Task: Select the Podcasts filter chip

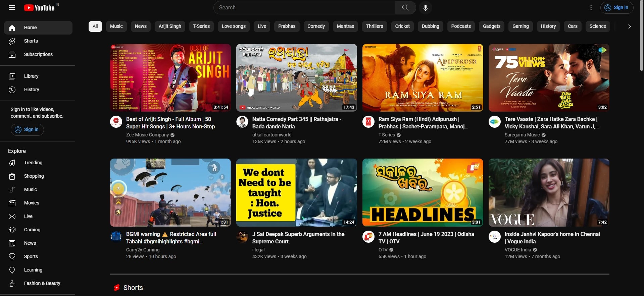Action: click(x=461, y=26)
